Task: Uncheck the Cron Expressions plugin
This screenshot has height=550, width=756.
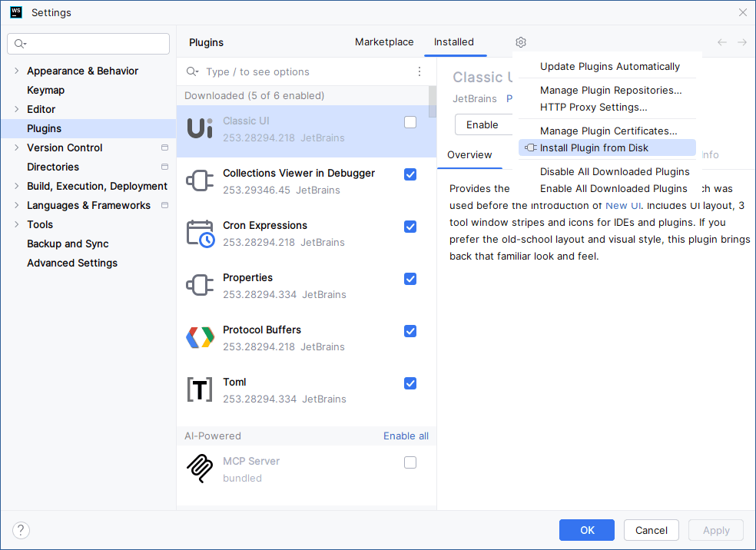Action: tap(410, 227)
